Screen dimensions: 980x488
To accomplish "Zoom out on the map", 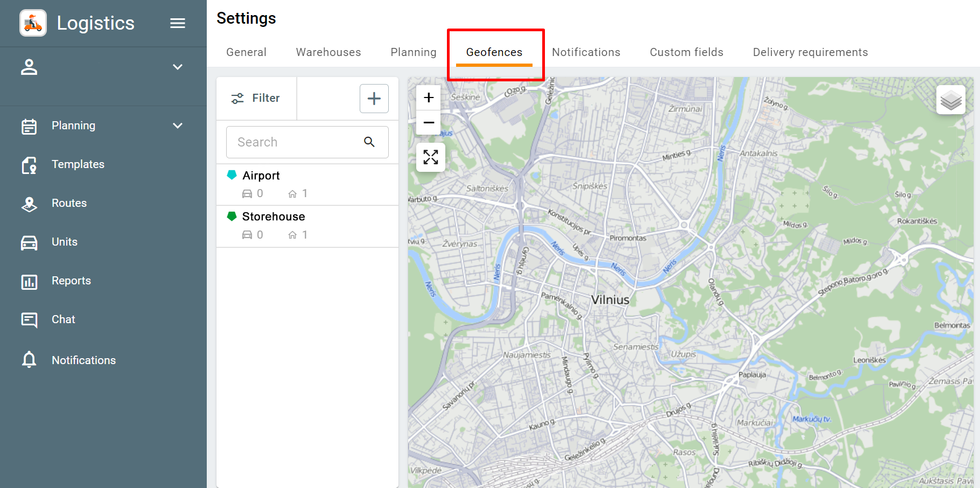I will coord(429,123).
